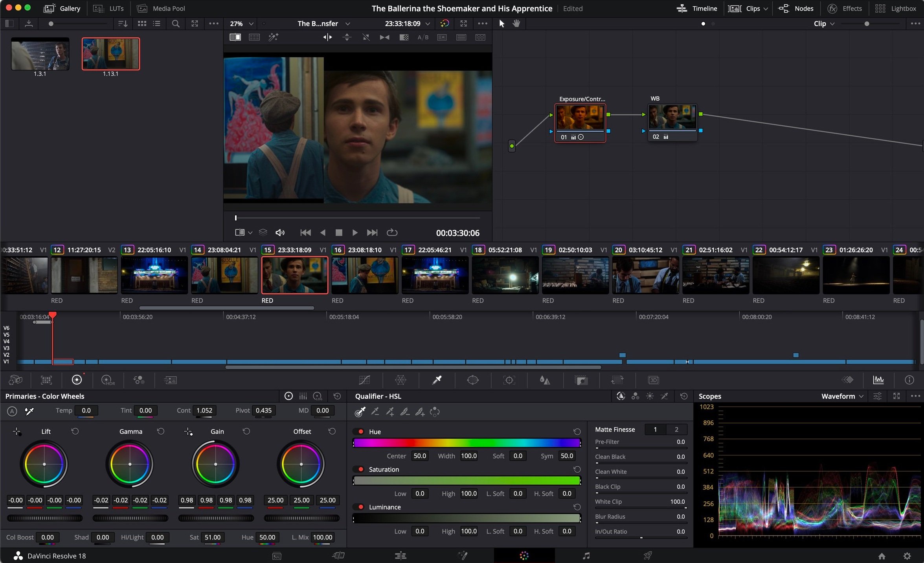Select the picker subtract tool

click(375, 412)
